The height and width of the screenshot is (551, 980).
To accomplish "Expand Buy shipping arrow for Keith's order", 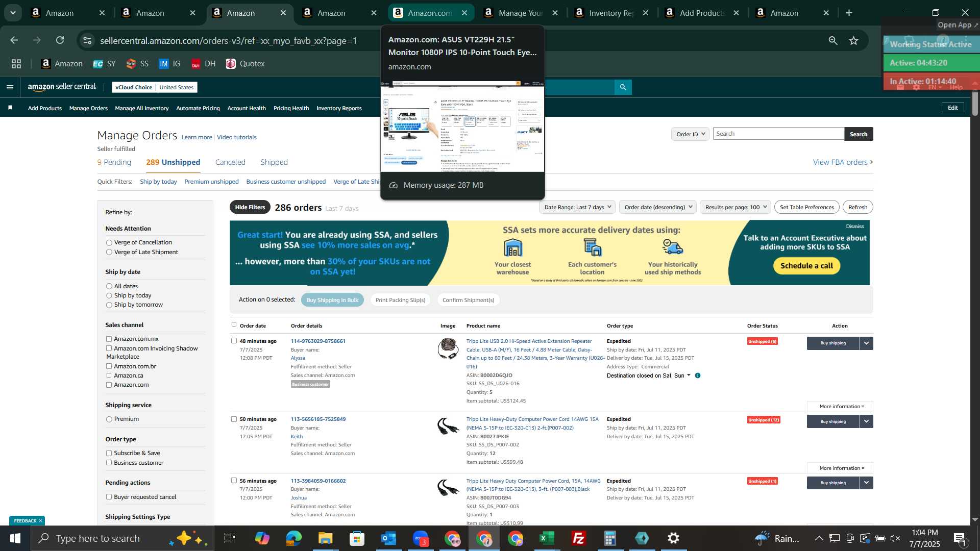I will point(866,421).
